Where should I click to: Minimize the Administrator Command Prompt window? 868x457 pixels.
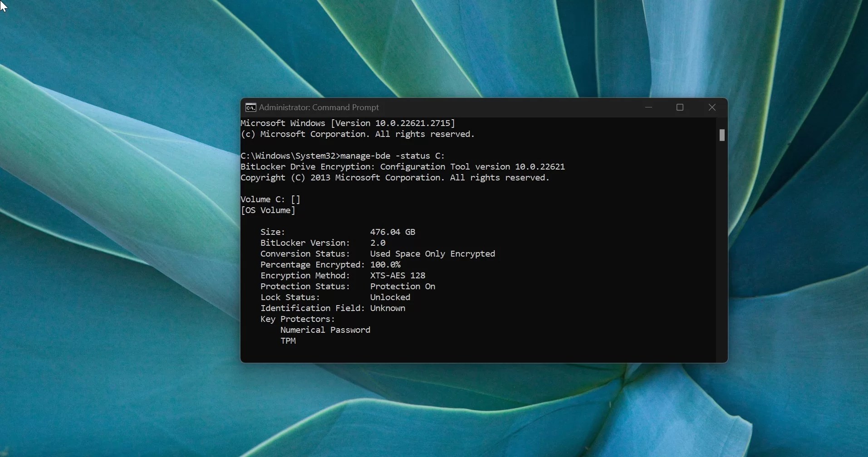coord(648,107)
